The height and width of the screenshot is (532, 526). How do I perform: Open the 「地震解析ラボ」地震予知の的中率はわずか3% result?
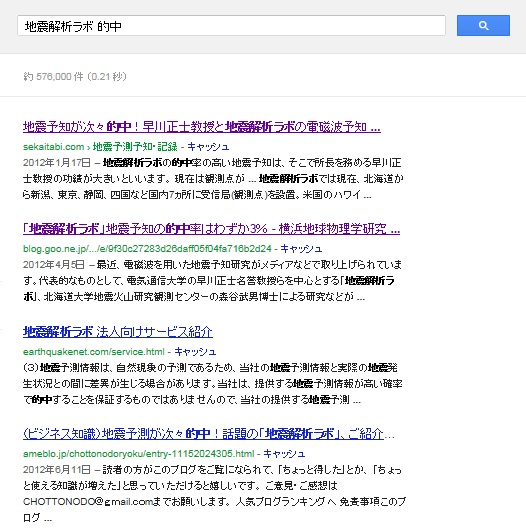tap(211, 229)
